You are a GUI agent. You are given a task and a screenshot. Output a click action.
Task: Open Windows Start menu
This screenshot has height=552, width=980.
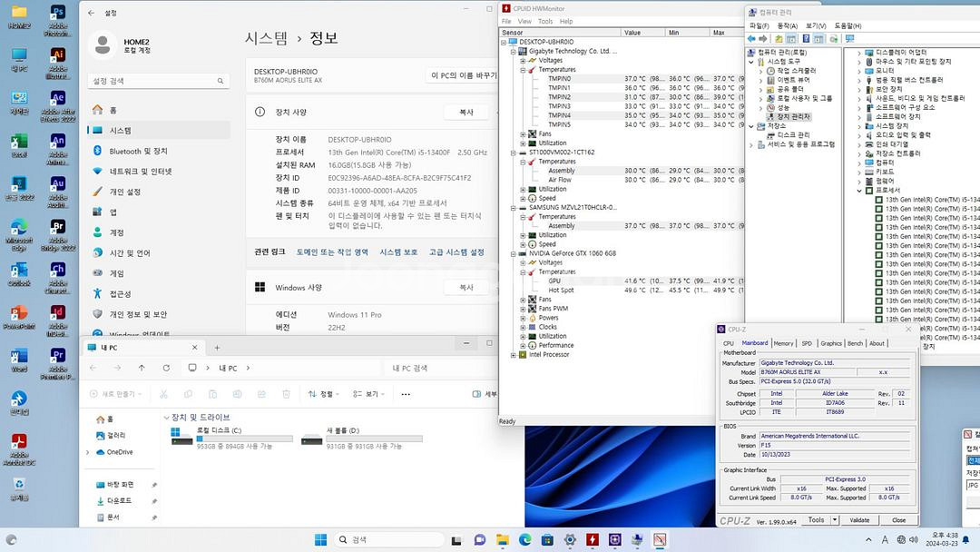(320, 539)
